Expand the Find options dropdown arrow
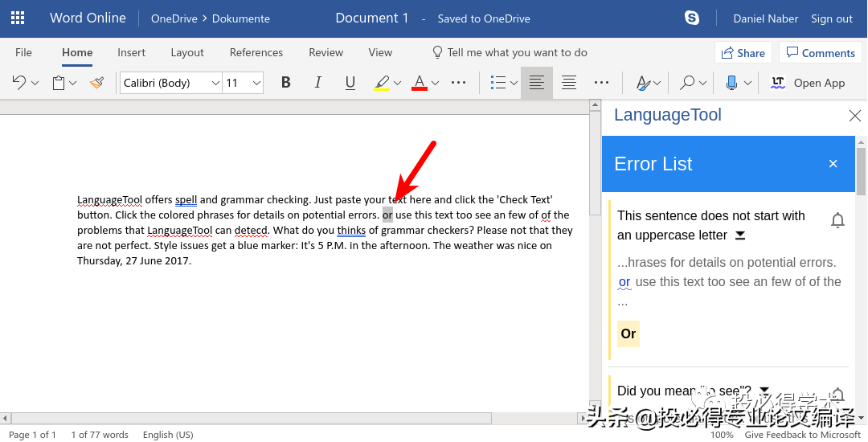This screenshot has width=868, height=442. point(702,83)
